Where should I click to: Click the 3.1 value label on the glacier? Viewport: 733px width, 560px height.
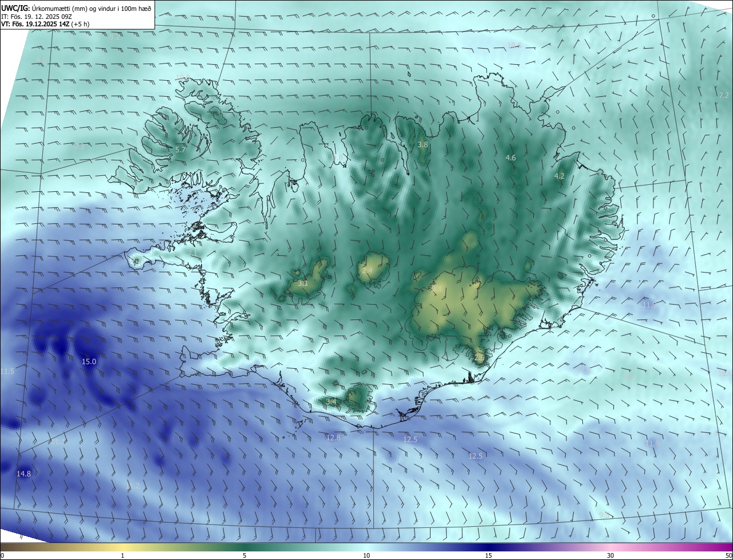[x=303, y=283]
